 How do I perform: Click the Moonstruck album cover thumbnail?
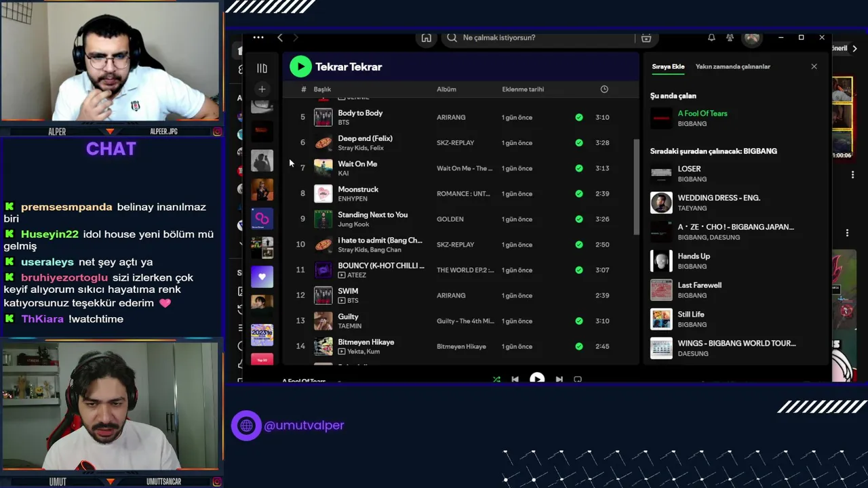coord(323,194)
